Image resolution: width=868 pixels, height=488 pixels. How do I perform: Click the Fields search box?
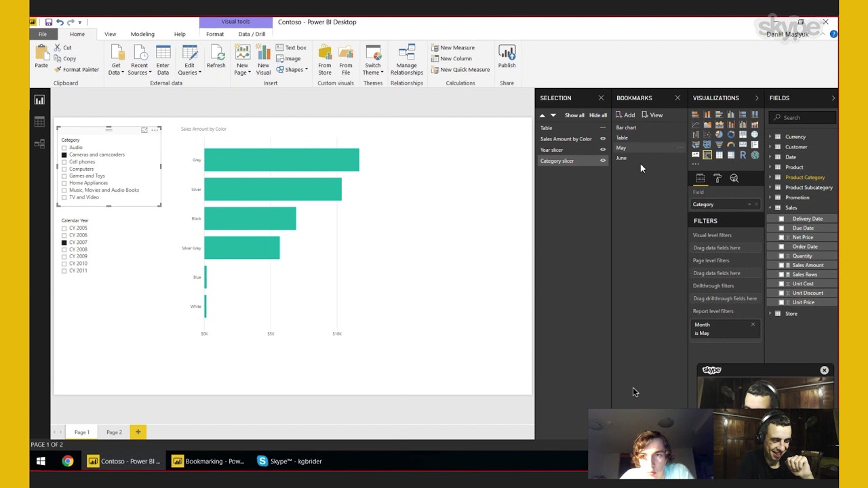pos(803,117)
